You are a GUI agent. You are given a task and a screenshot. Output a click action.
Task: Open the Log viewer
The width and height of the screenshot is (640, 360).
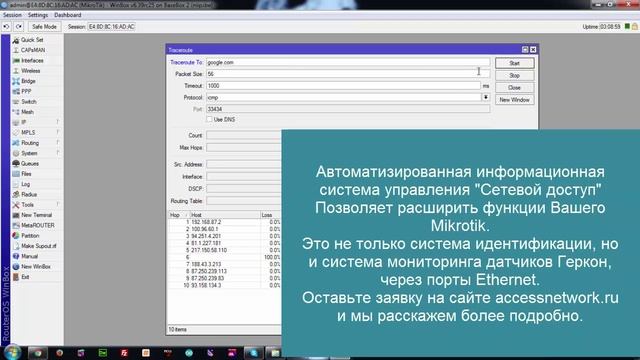click(x=25, y=184)
